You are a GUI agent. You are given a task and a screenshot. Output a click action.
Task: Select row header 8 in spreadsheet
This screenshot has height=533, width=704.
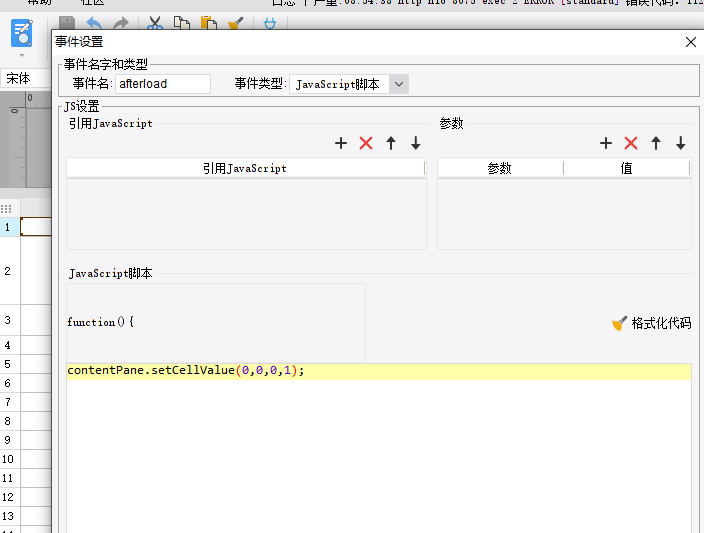tap(9, 421)
